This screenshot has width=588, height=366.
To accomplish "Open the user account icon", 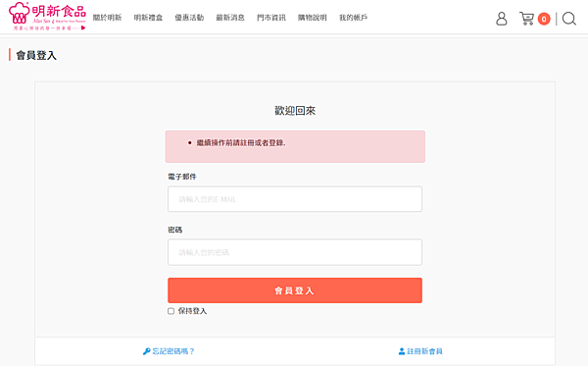I will point(502,19).
